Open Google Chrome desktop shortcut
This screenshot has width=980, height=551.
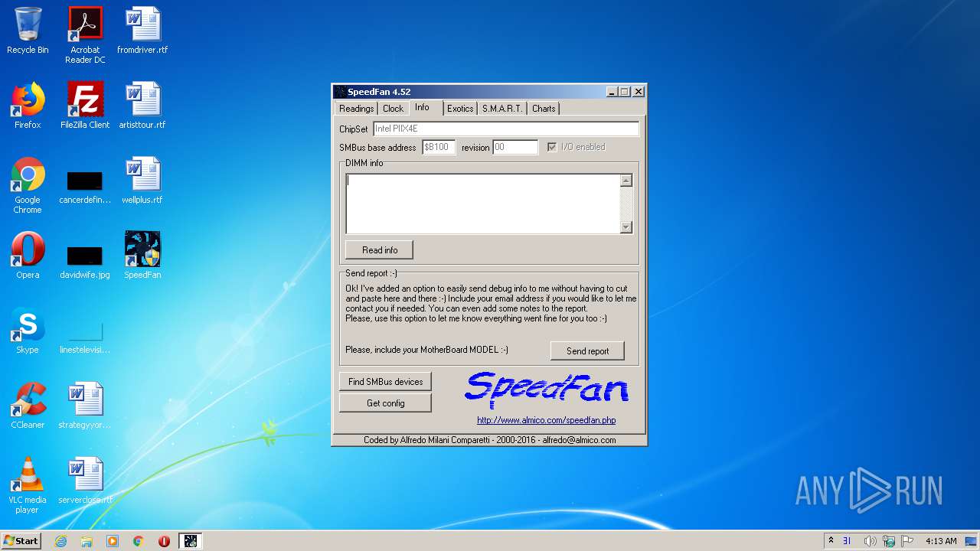(x=28, y=185)
